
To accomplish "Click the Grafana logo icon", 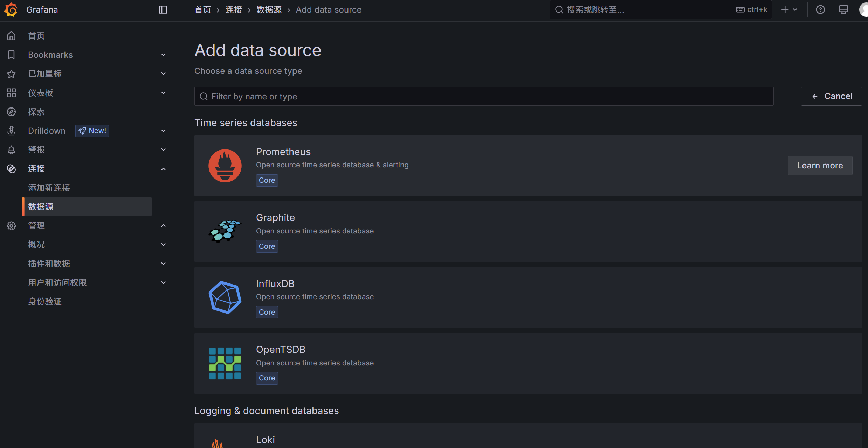I will click(11, 9).
